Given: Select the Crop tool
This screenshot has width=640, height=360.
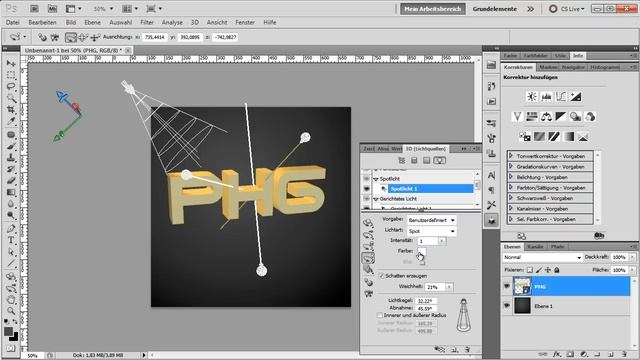Looking at the screenshot, I should (11, 109).
